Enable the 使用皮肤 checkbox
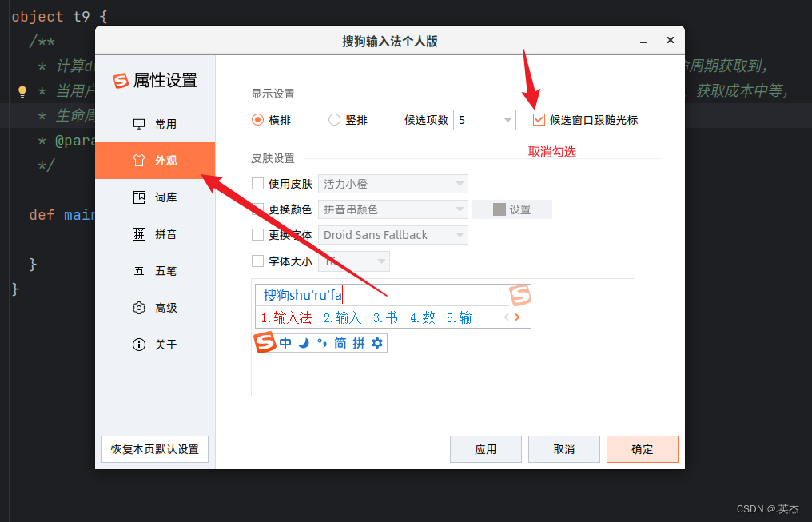This screenshot has width=812, height=522. [x=258, y=183]
